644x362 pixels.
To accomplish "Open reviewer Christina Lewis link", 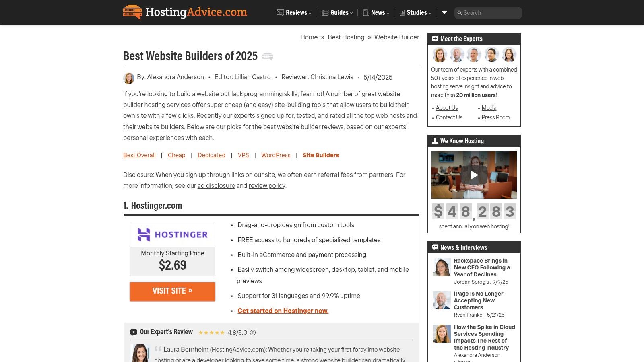I will (332, 77).
